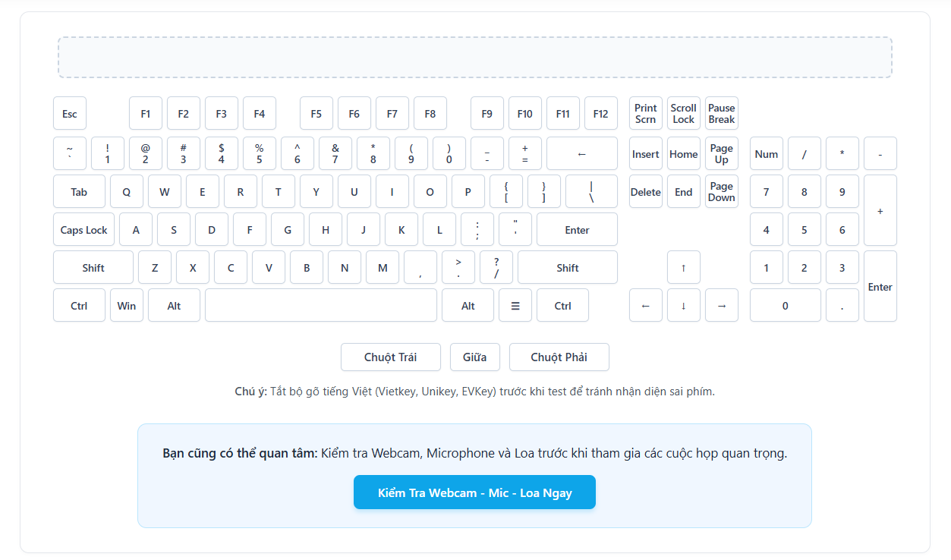Screen dimensions: 951x560
Task: Open Kiểm Tra Webcam - Mic - Loa Ngay
Action: point(474,492)
